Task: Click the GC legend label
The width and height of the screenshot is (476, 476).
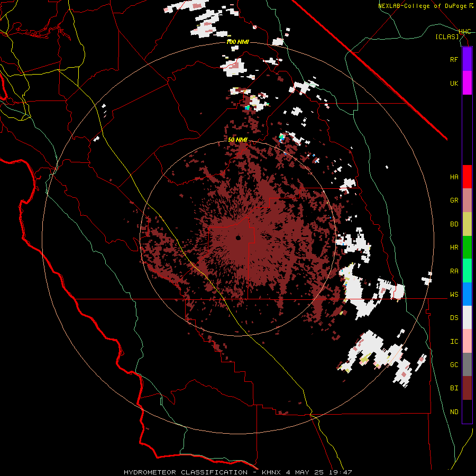Action: tap(454, 365)
